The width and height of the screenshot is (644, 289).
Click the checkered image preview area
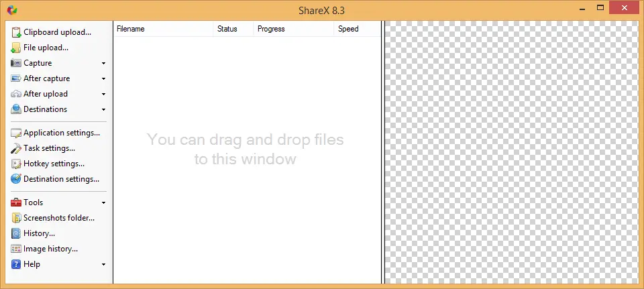pyautogui.click(x=512, y=152)
